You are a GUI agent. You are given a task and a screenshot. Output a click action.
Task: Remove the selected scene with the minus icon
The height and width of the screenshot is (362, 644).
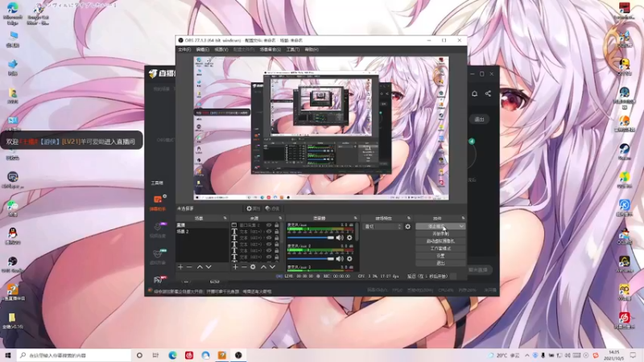tap(189, 267)
